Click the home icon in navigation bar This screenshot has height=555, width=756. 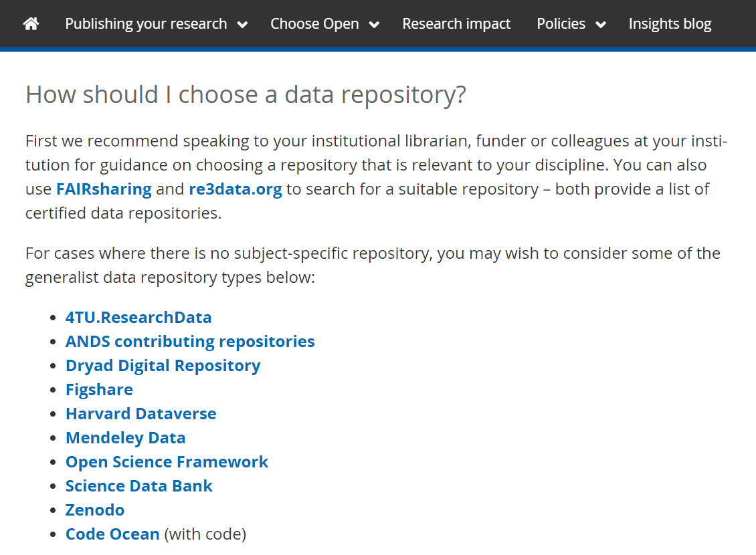coord(31,24)
